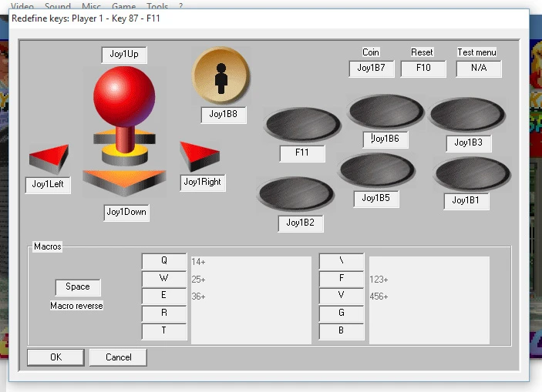Click the T macro key button
Screen dimensions: 542x392
pyautogui.click(x=164, y=331)
